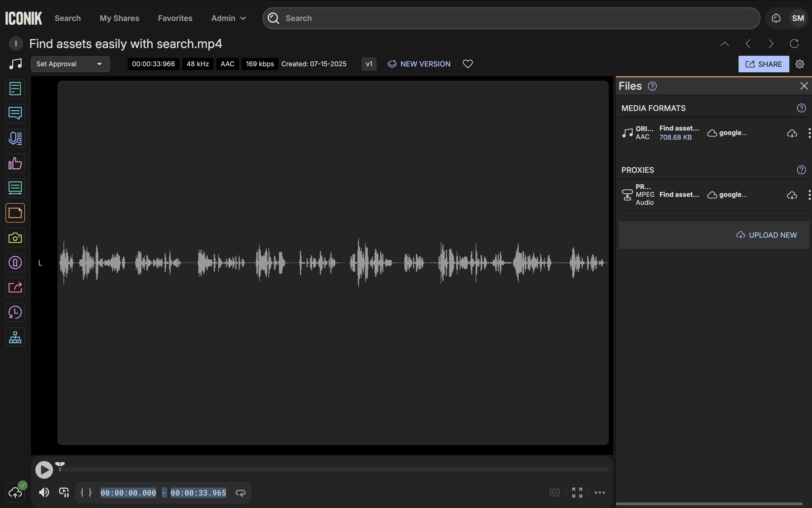
Task: Open the approvals thumbs-up panel
Action: (15, 163)
